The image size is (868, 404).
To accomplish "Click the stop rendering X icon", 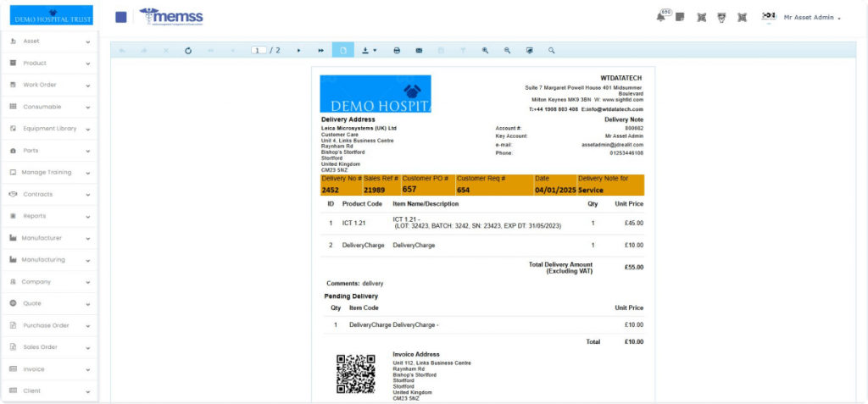I will [166, 50].
